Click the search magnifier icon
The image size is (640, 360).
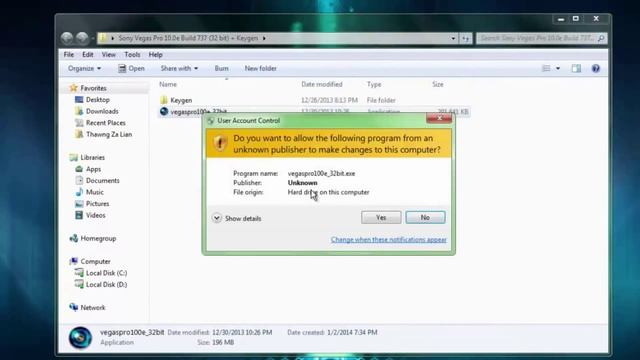click(601, 38)
